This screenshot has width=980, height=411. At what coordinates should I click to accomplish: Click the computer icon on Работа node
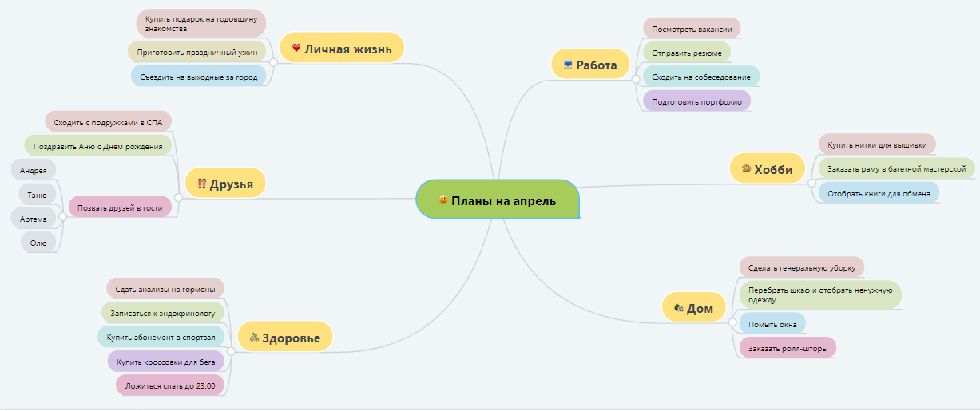click(568, 65)
